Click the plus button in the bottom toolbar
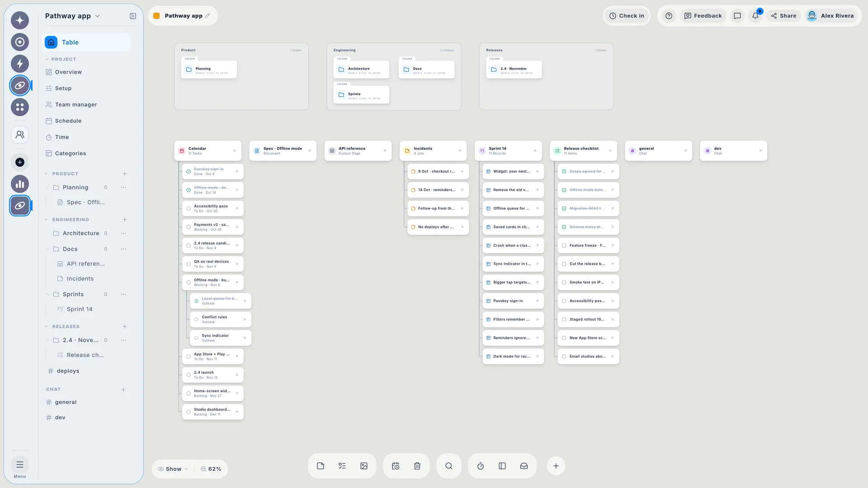The width and height of the screenshot is (868, 488). (x=556, y=466)
